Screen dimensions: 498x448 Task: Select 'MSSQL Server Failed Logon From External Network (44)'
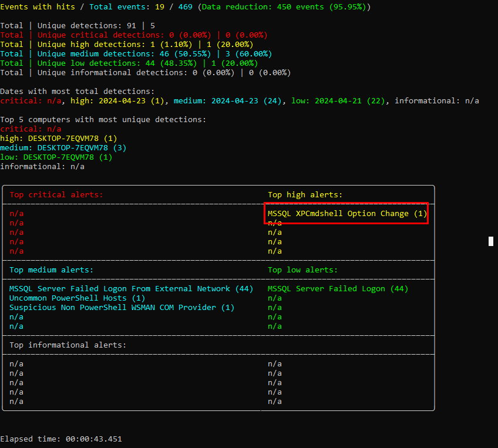click(x=131, y=289)
